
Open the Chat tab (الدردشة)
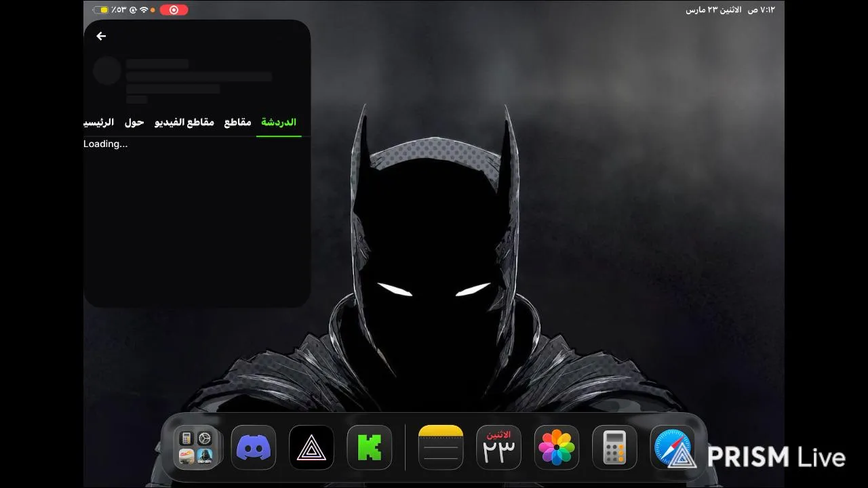[x=279, y=123]
